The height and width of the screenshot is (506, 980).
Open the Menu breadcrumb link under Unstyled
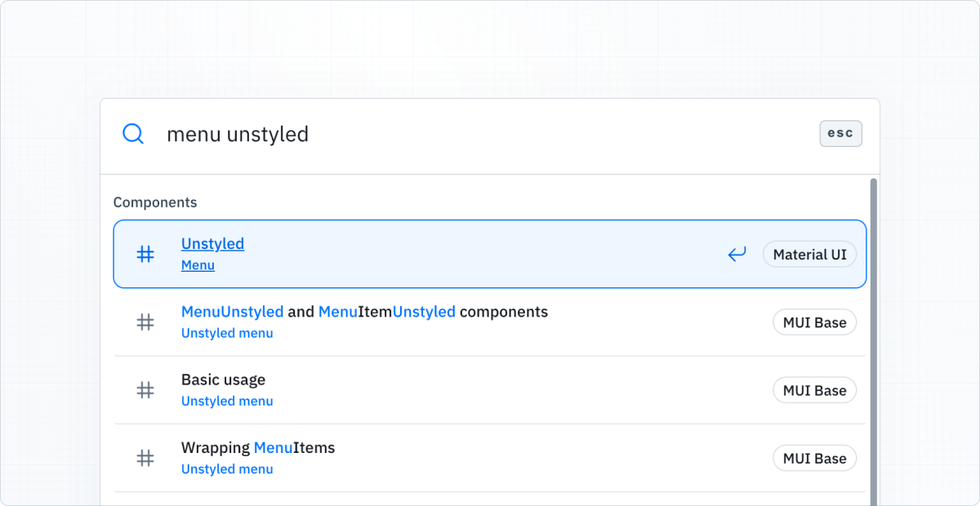pyautogui.click(x=198, y=264)
